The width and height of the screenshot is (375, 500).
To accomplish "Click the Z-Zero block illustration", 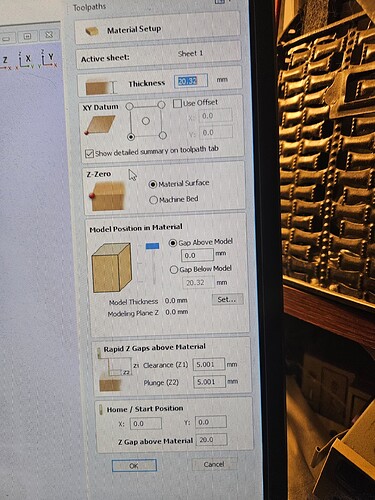I will pos(107,196).
